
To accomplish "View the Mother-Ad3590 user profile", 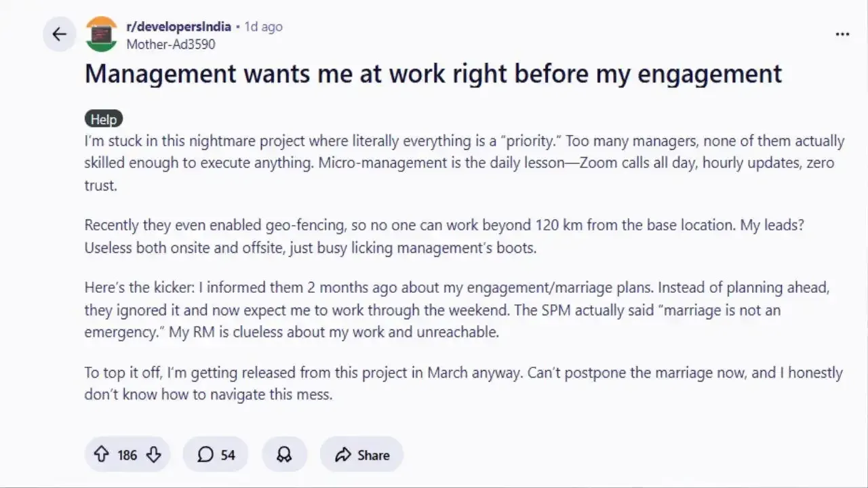I will [x=171, y=44].
